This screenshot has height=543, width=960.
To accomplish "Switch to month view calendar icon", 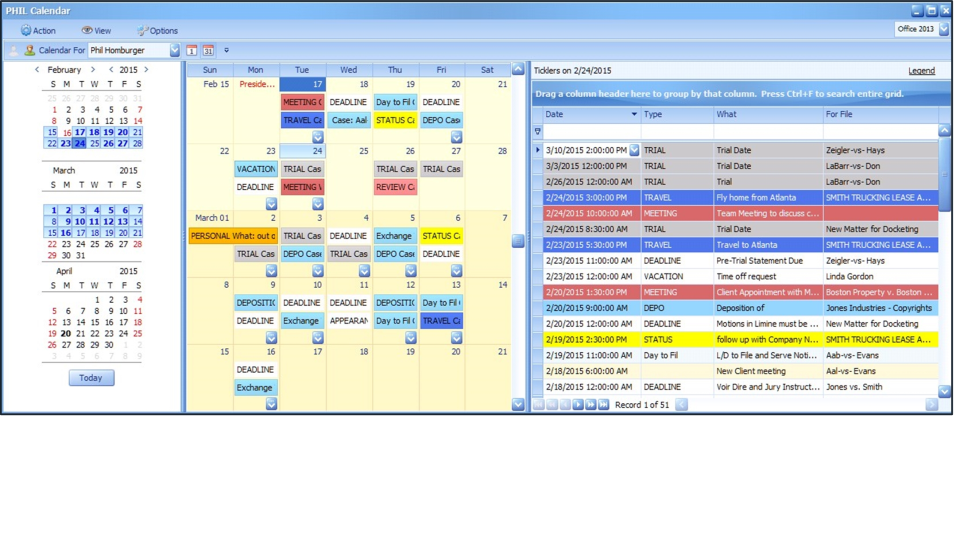I will pos(209,50).
